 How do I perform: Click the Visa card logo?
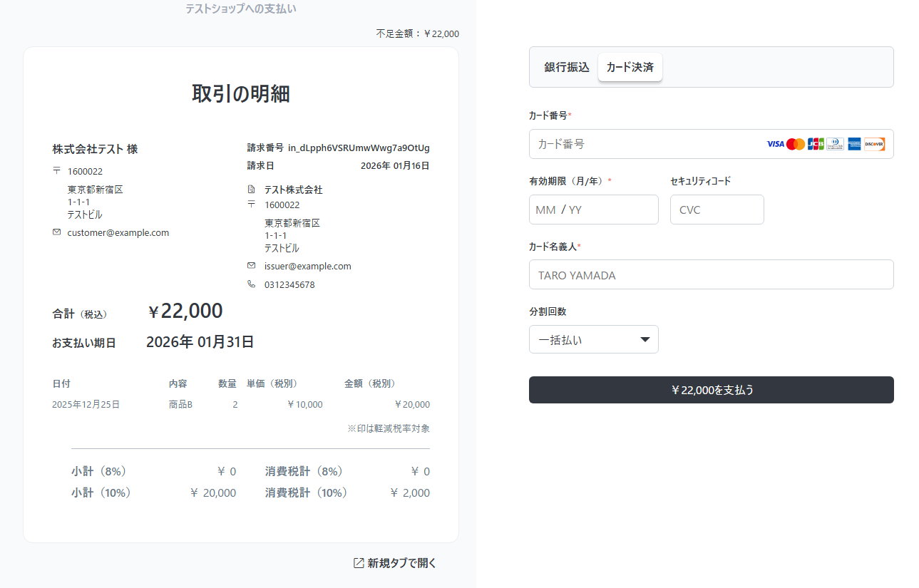(x=775, y=144)
